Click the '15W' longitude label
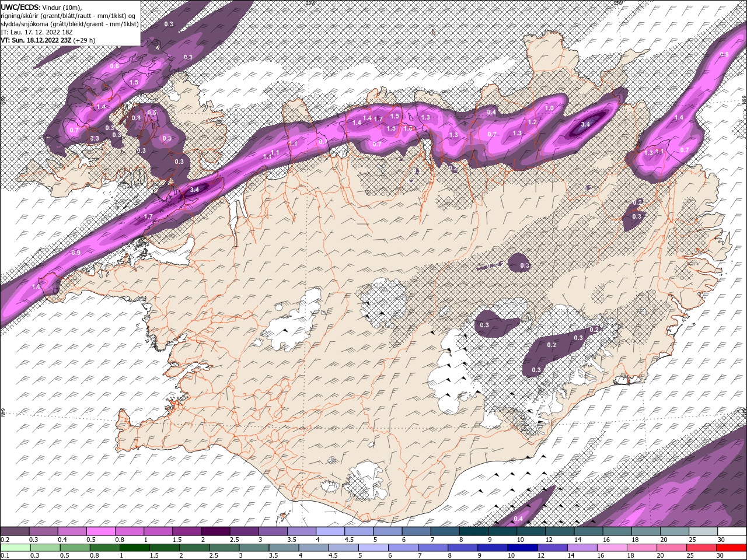The width and height of the screenshot is (747, 560). pyautogui.click(x=617, y=2)
